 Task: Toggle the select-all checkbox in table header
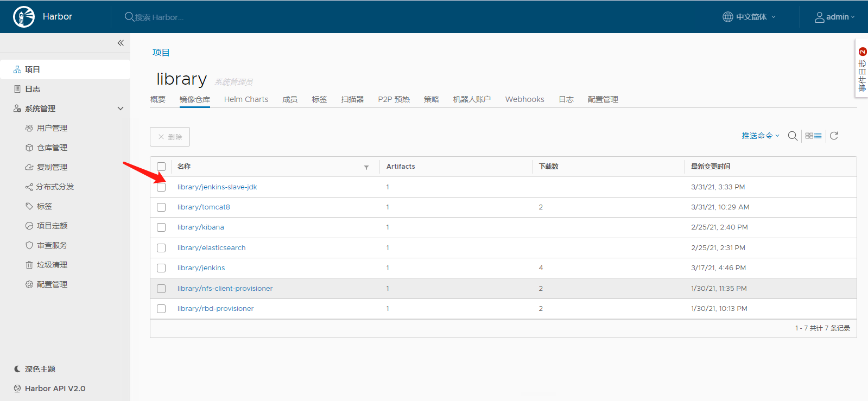pos(161,167)
